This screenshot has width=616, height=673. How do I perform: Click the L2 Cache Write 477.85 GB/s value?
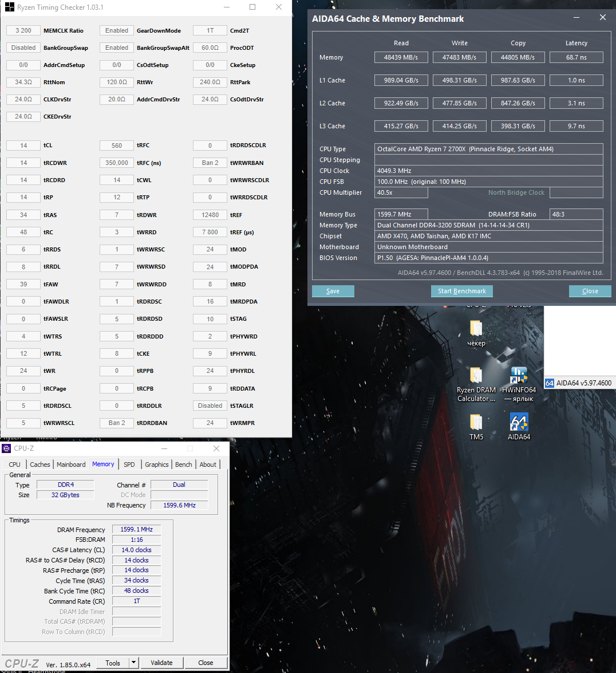click(x=460, y=103)
